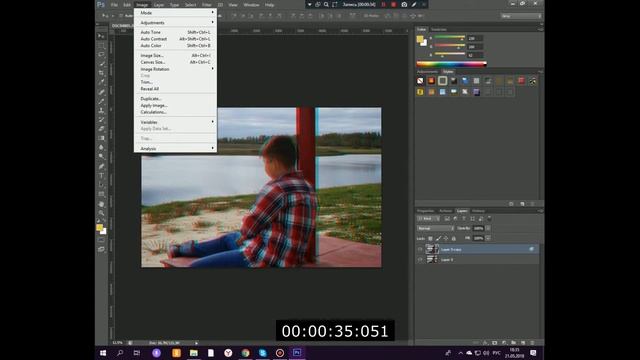Choose Reveal All menu item
This screenshot has height=360, width=640.
pyautogui.click(x=176, y=89)
